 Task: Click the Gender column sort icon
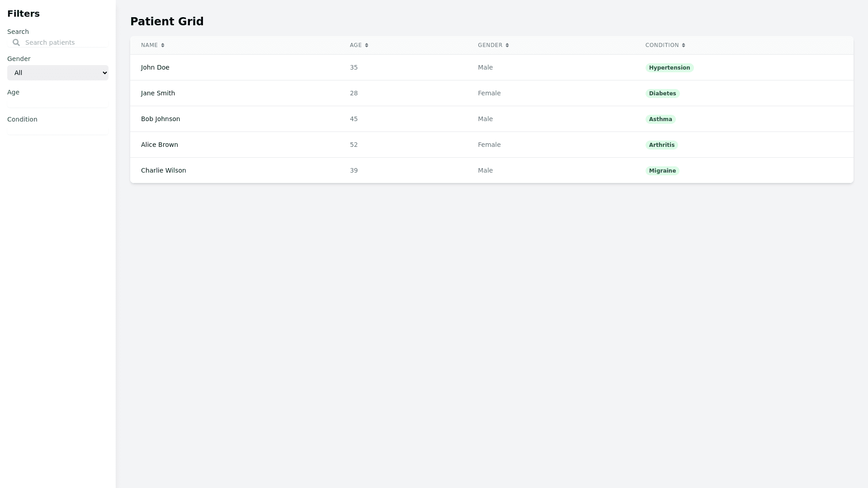click(507, 45)
